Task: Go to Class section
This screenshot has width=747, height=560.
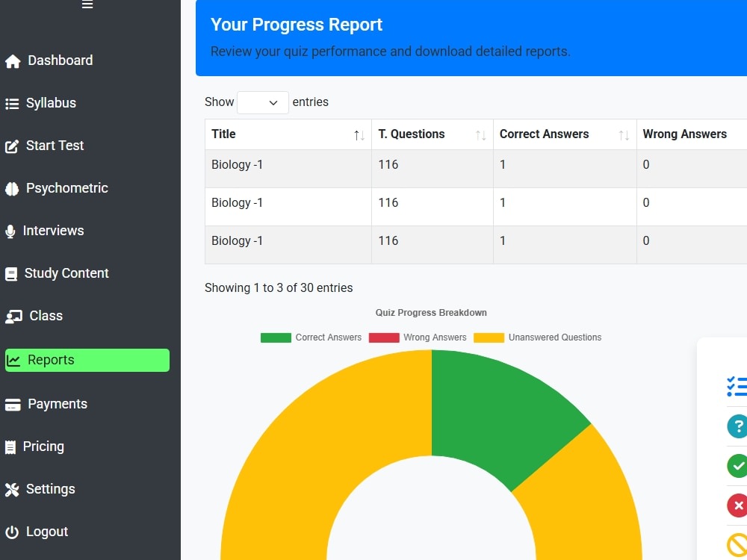Action: pos(46,316)
